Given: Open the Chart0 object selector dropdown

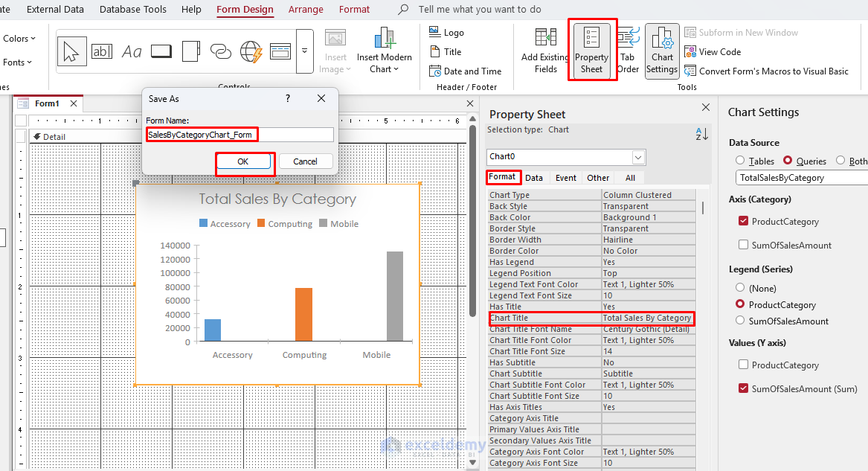Looking at the screenshot, I should pyautogui.click(x=638, y=157).
